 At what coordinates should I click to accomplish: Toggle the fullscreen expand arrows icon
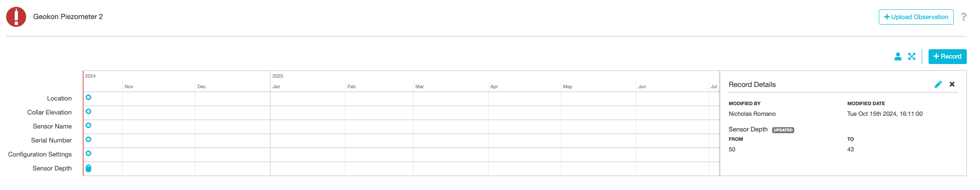912,56
